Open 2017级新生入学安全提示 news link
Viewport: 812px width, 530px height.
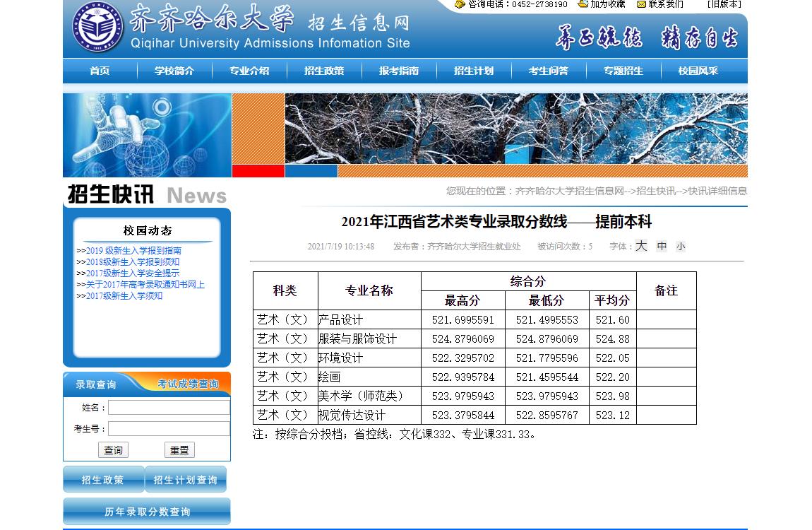tap(133, 273)
